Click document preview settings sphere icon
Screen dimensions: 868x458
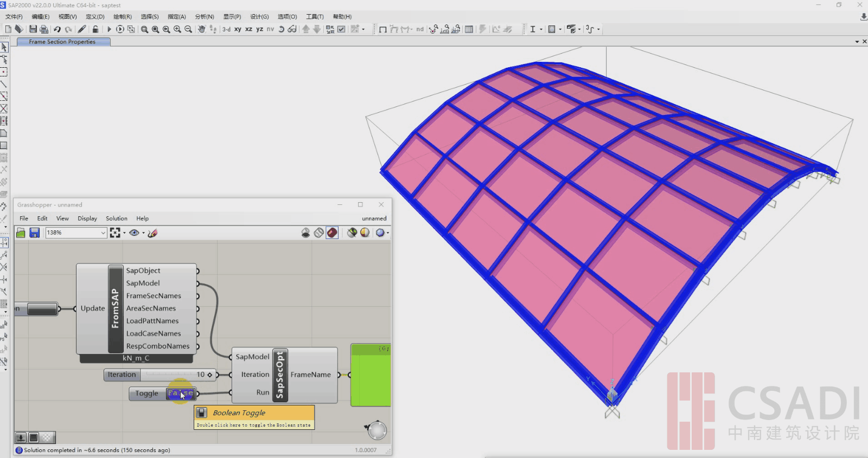coord(365,233)
